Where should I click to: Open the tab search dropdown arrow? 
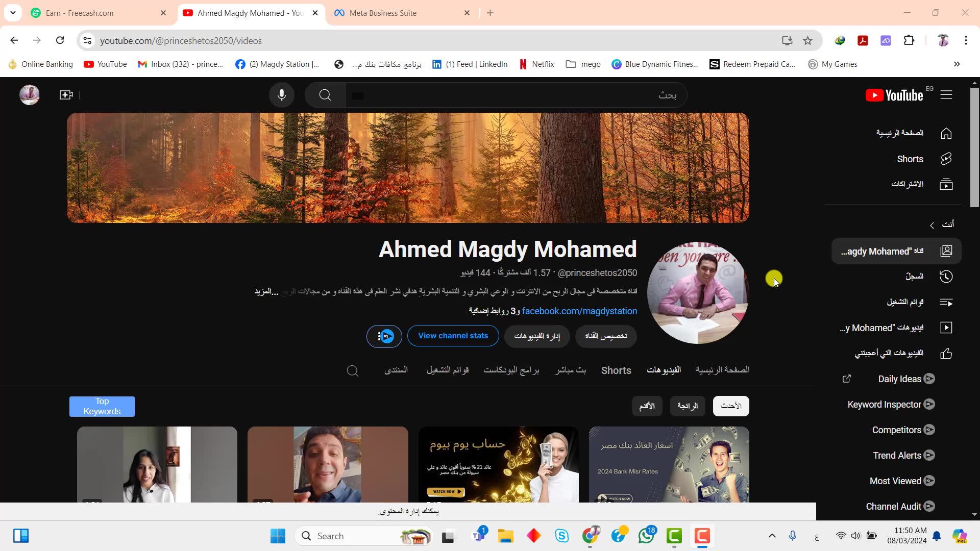pyautogui.click(x=13, y=13)
